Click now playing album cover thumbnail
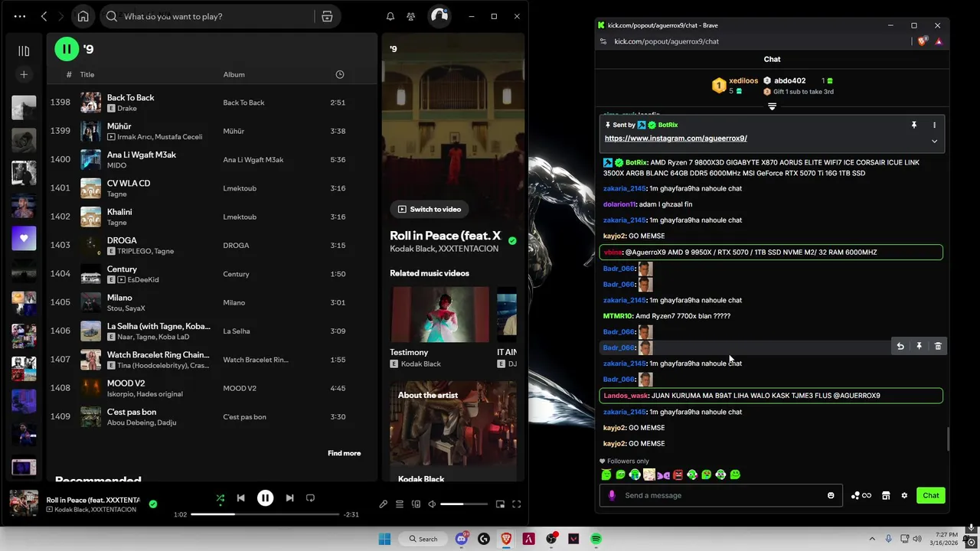 coord(24,504)
